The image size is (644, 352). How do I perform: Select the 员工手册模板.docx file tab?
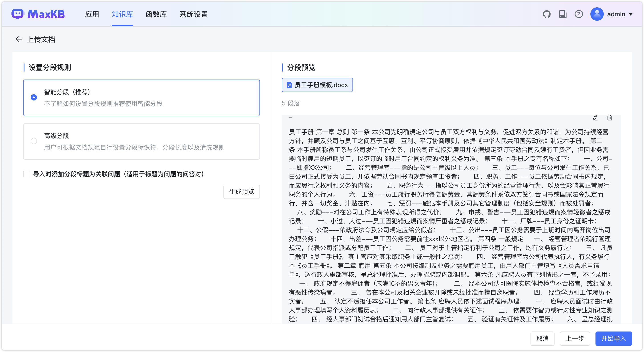coord(317,85)
